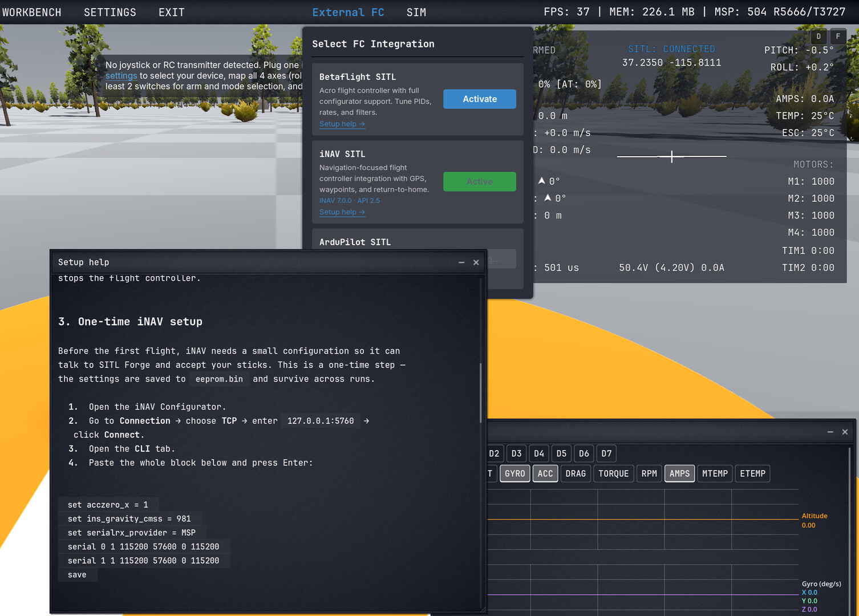Viewport: 859px width, 616px height.
Task: Enable the MTEMP graph channel
Action: click(715, 473)
